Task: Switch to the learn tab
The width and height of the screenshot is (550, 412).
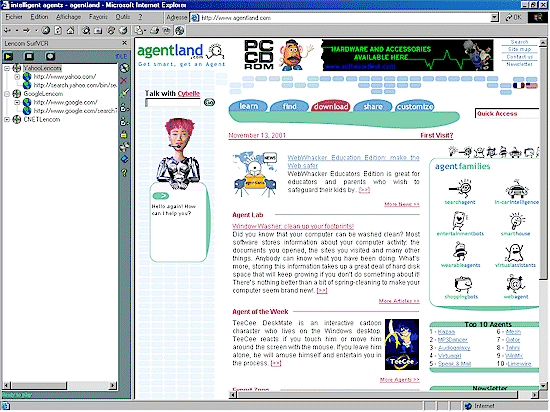Action: pos(248,106)
